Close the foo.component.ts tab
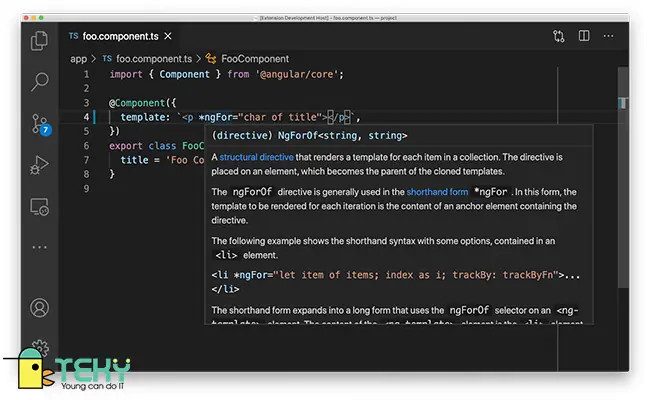 coord(168,36)
